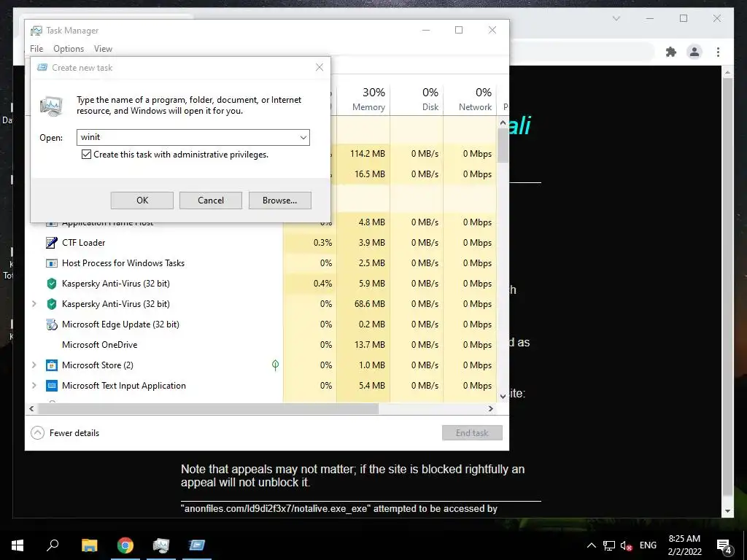Click the Microsoft Text Input Application icon
The height and width of the screenshot is (560, 747).
(x=52, y=386)
